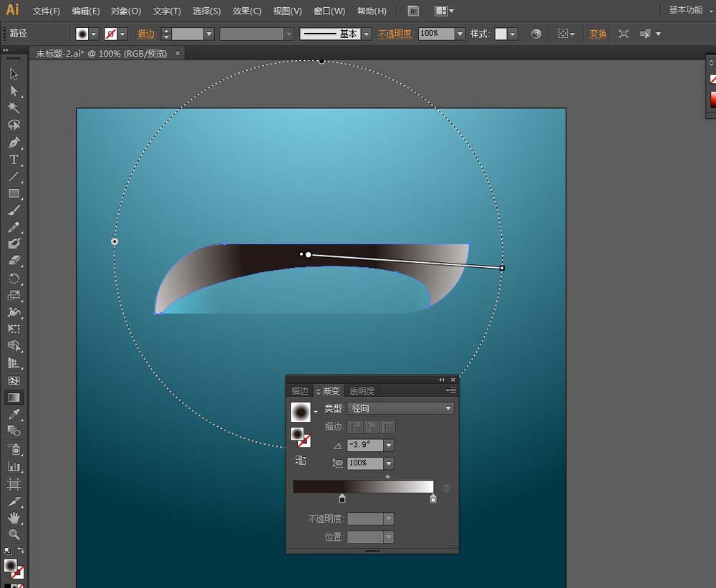Open the gradient angle dropdown arrow
716x588 pixels.
[389, 445]
